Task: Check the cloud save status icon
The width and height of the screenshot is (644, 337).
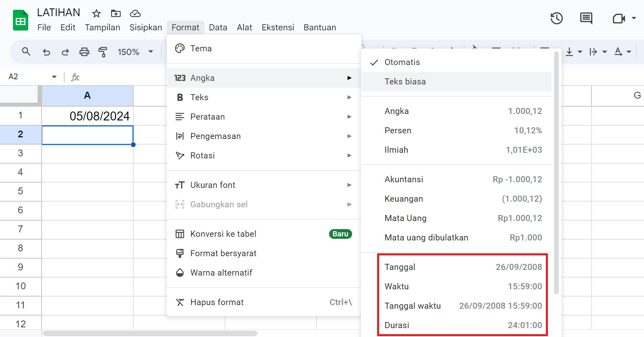Action: click(135, 14)
